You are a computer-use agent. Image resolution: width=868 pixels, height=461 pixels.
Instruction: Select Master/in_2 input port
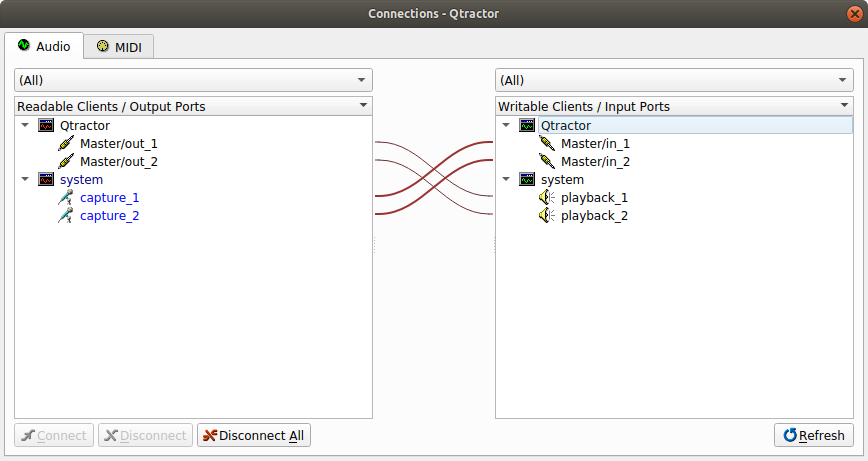click(x=595, y=162)
